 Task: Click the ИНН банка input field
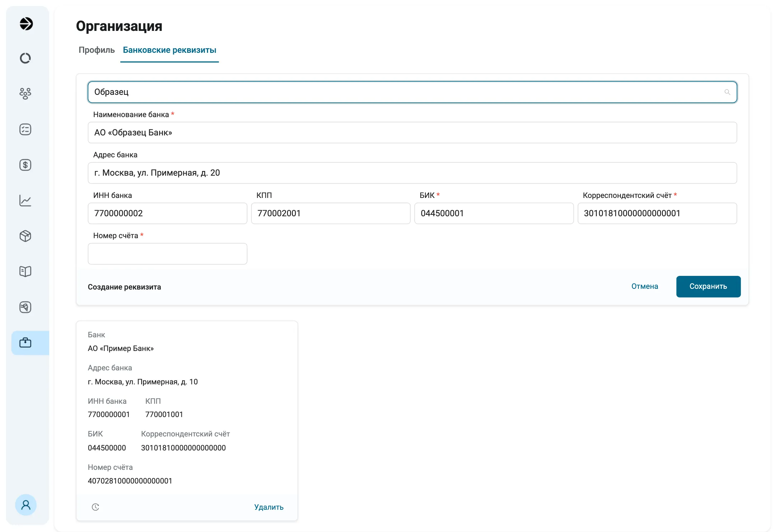point(167,213)
